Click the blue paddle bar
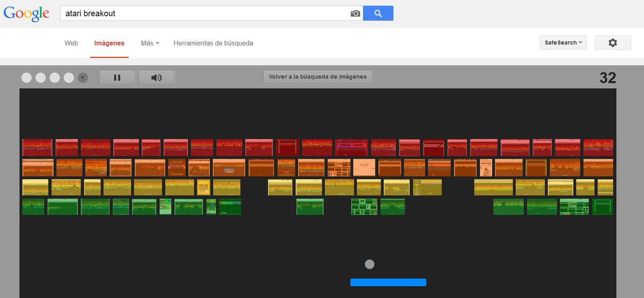Screen dimensions: 644x298 pos(389,282)
